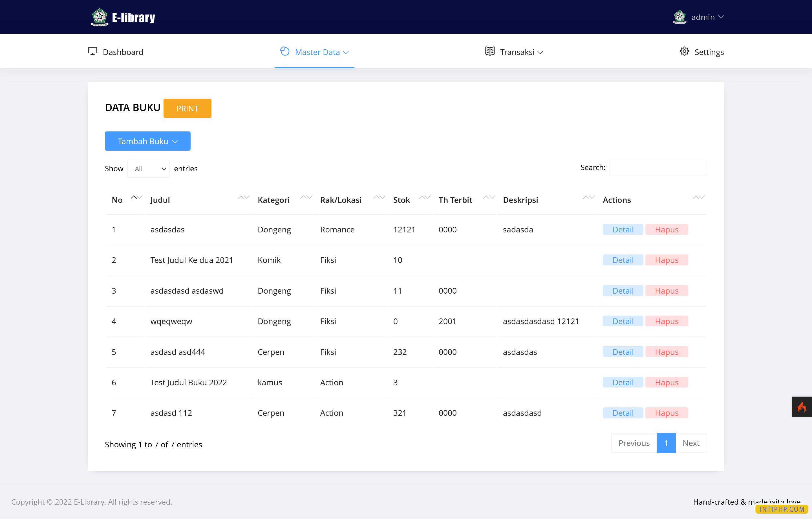Open the Show entries select box
The width and height of the screenshot is (812, 519).
pos(148,169)
